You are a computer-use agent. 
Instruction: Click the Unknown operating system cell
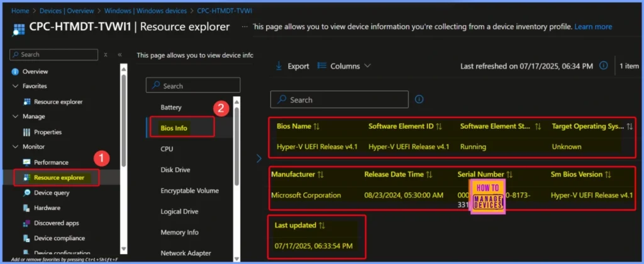tap(567, 146)
